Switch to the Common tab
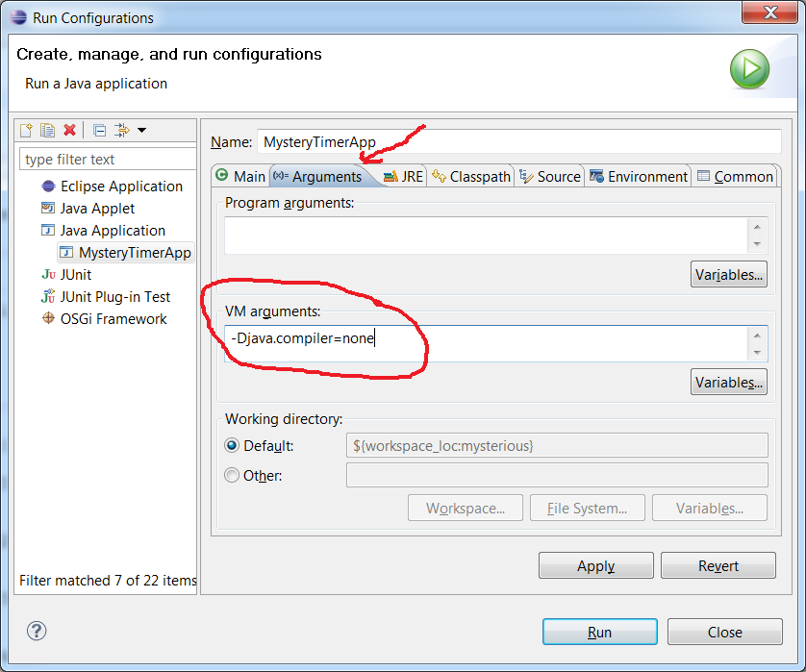 tap(735, 176)
